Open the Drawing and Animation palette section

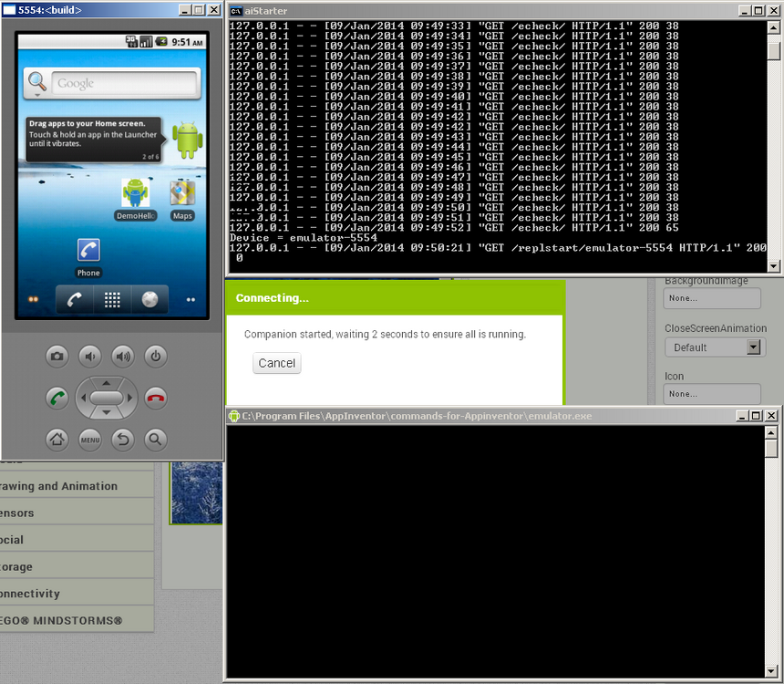coord(77,486)
